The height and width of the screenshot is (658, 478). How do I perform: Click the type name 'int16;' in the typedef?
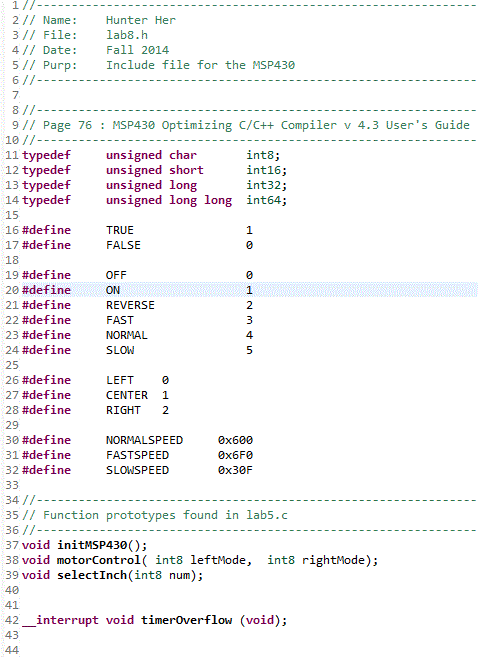click(x=266, y=170)
